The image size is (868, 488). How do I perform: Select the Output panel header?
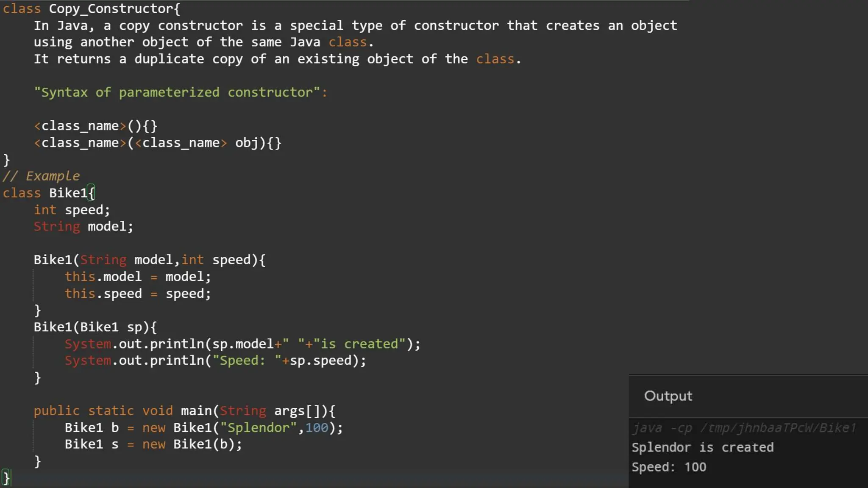[x=668, y=396]
